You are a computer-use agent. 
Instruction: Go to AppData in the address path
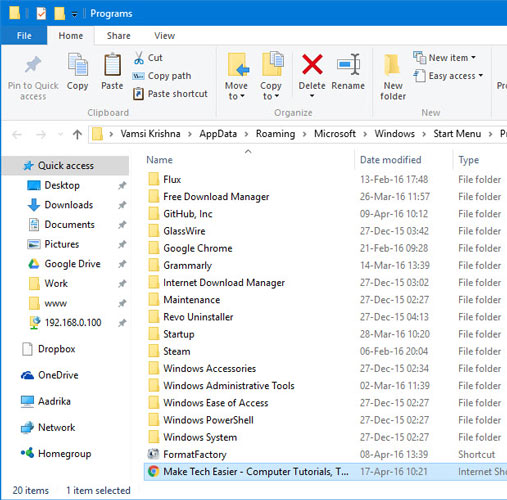[218, 134]
